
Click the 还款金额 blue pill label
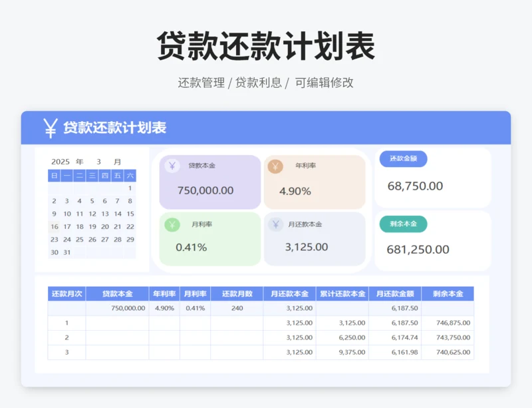click(403, 158)
